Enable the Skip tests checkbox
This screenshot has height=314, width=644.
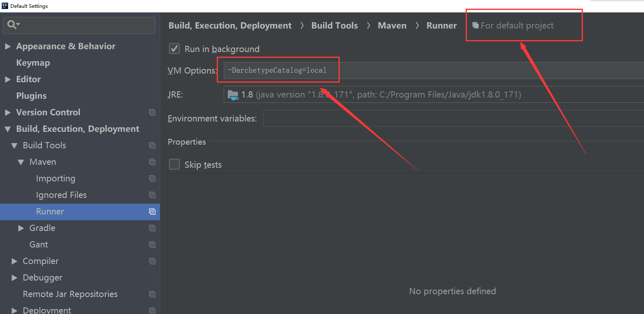(x=175, y=164)
